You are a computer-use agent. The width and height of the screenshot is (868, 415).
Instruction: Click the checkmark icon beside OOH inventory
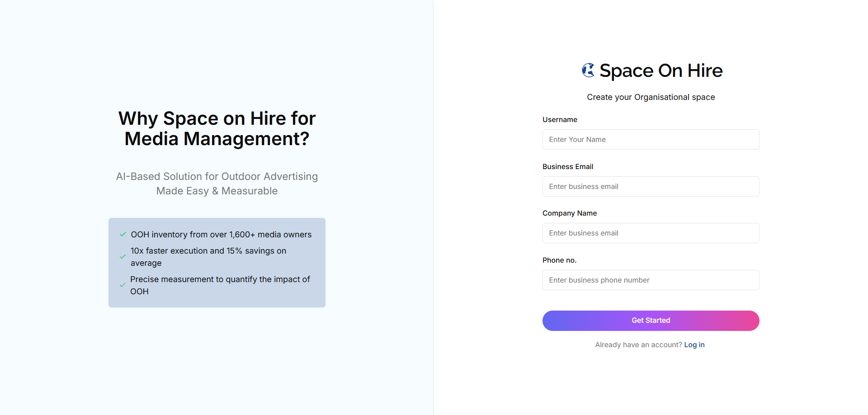[x=123, y=234]
